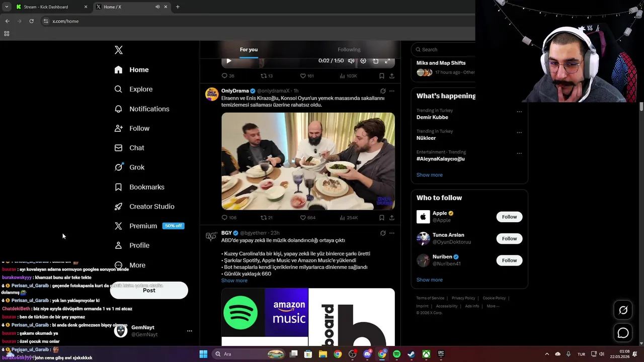Show more trends under What's happening
The image size is (644, 362).
(x=429, y=175)
